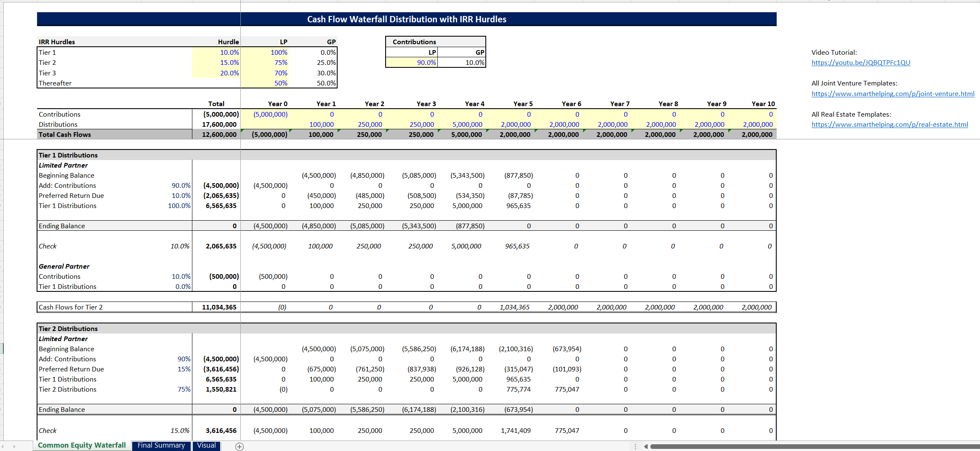Select Tier 3 hurdle cell 20.0%

pos(216,73)
